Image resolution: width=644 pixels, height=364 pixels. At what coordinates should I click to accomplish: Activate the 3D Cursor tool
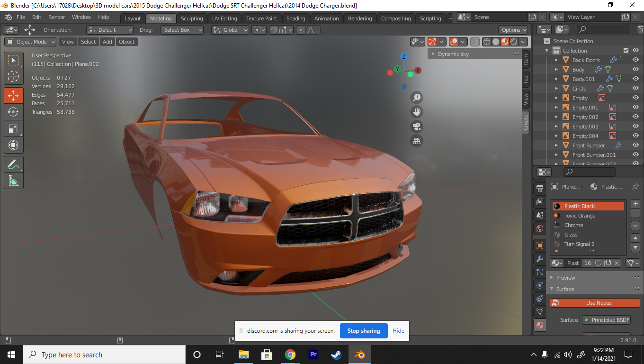point(14,77)
